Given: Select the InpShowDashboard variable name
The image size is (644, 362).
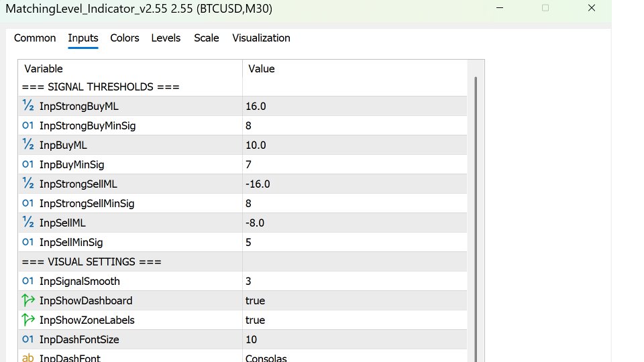Looking at the screenshot, I should [x=86, y=300].
